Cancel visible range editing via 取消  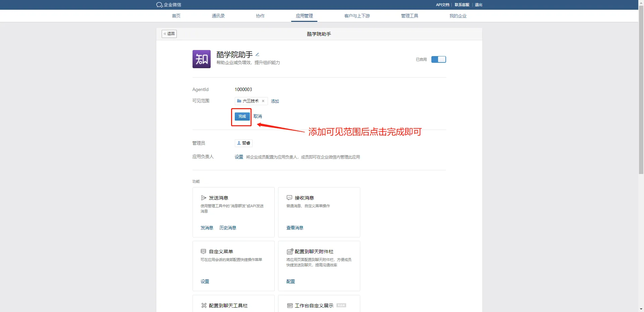pos(258,116)
